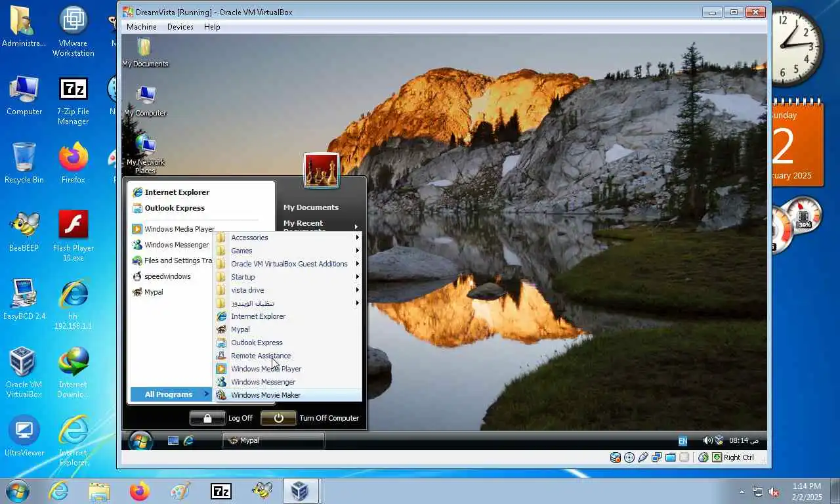Click the network adapters indicator in VirtualBox status bar
The height and width of the screenshot is (504, 840).
(x=657, y=457)
